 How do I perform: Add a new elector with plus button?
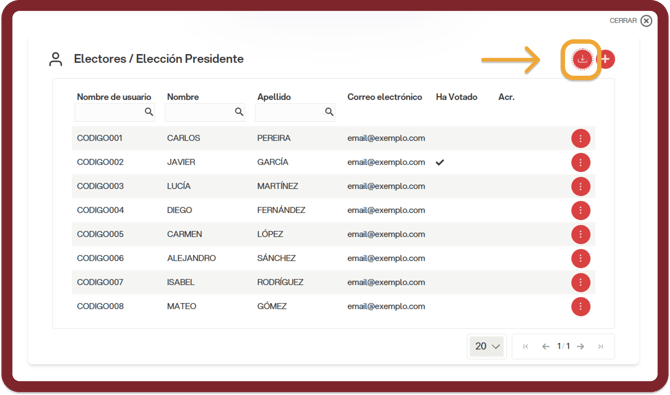pyautogui.click(x=605, y=59)
